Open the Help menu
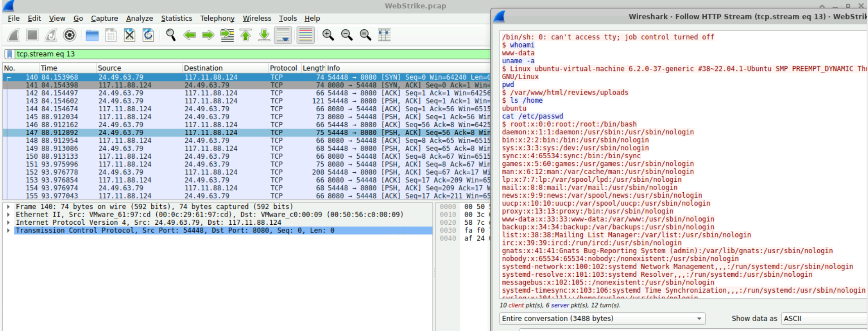The height and width of the screenshot is (331, 868). (312, 18)
